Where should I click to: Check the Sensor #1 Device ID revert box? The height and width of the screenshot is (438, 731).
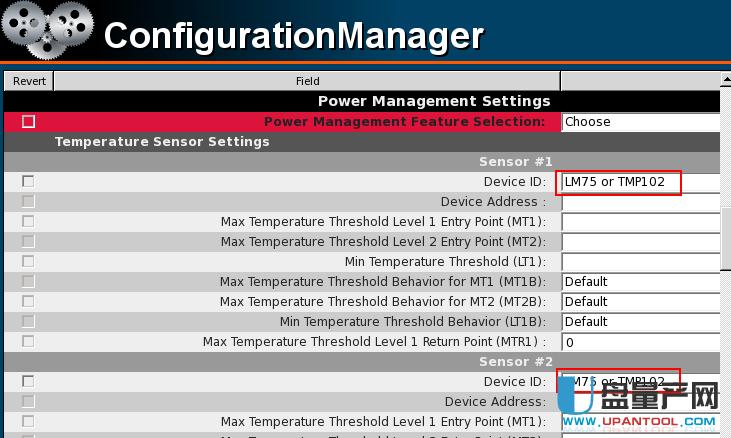tap(28, 181)
